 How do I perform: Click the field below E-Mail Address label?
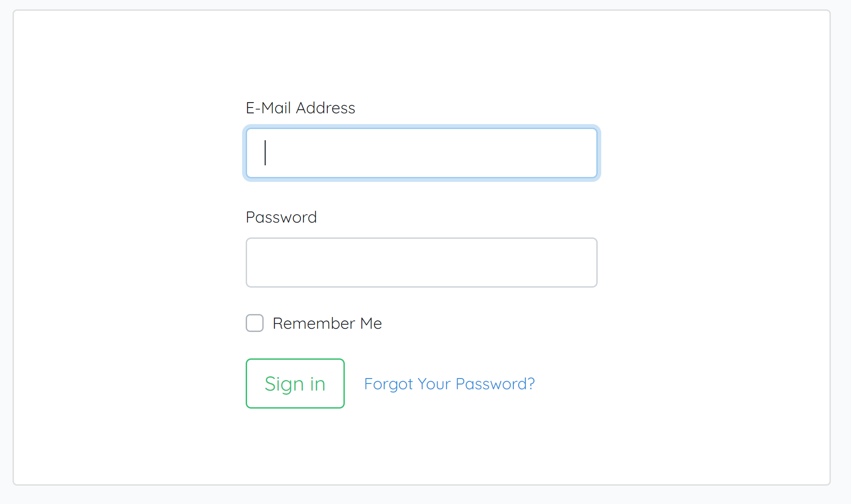[421, 153]
